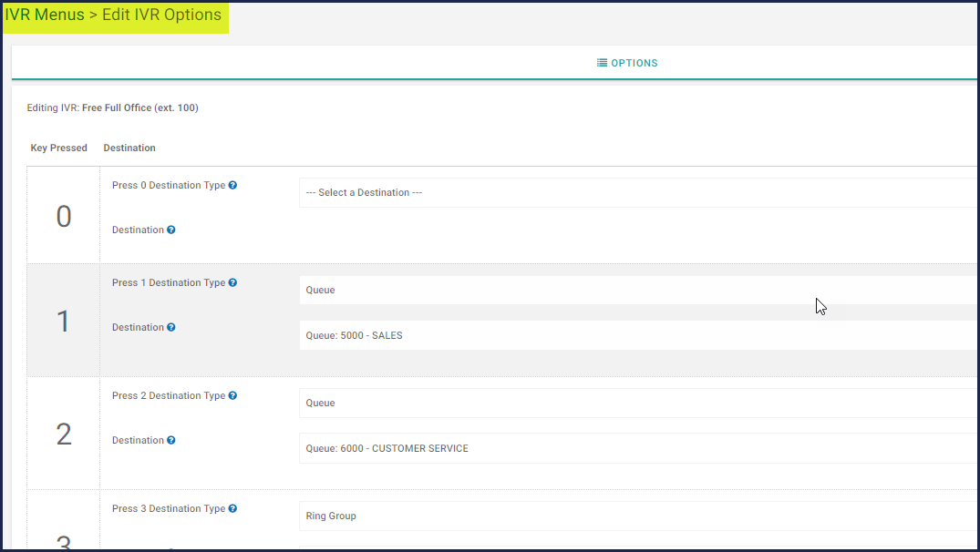Screen dimensions: 980x552
Task: Open the 'Queue: 5000 - SALES' destination dropdown
Action: 638,335
